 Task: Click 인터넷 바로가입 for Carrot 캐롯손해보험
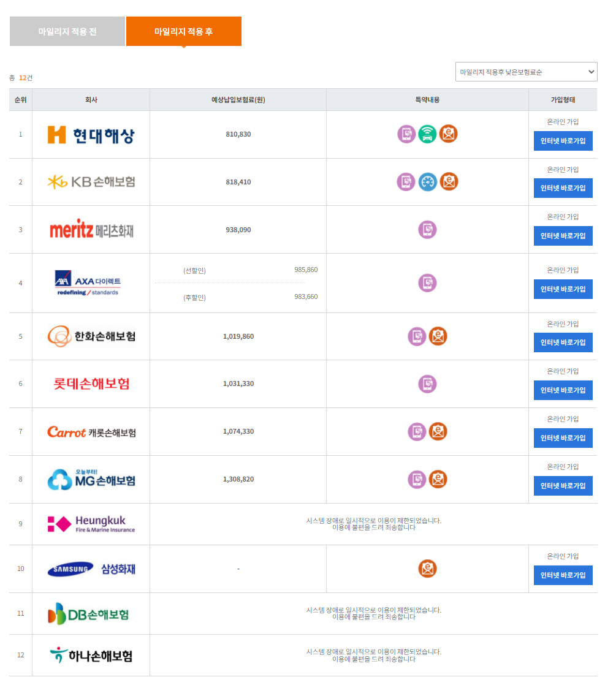[563, 438]
